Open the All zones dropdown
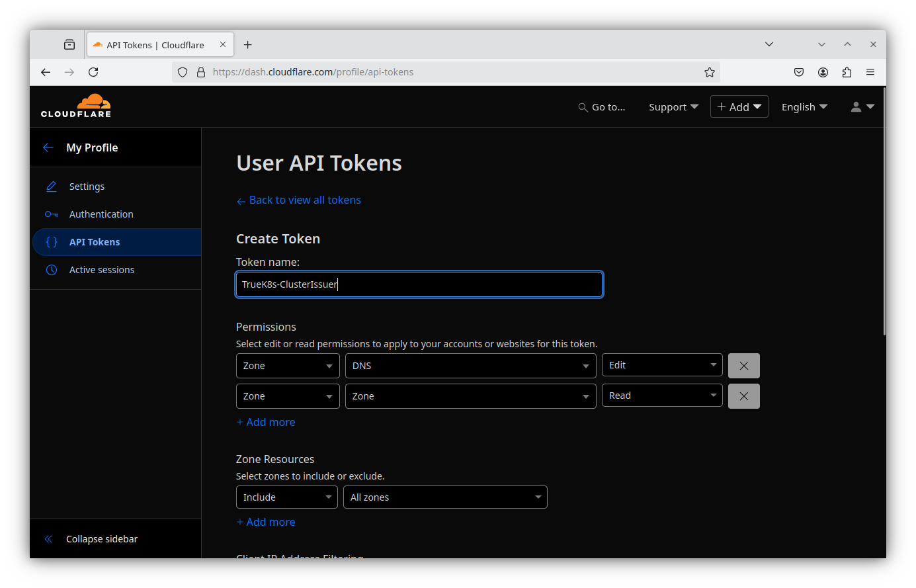This screenshot has width=916, height=588. [x=444, y=497]
